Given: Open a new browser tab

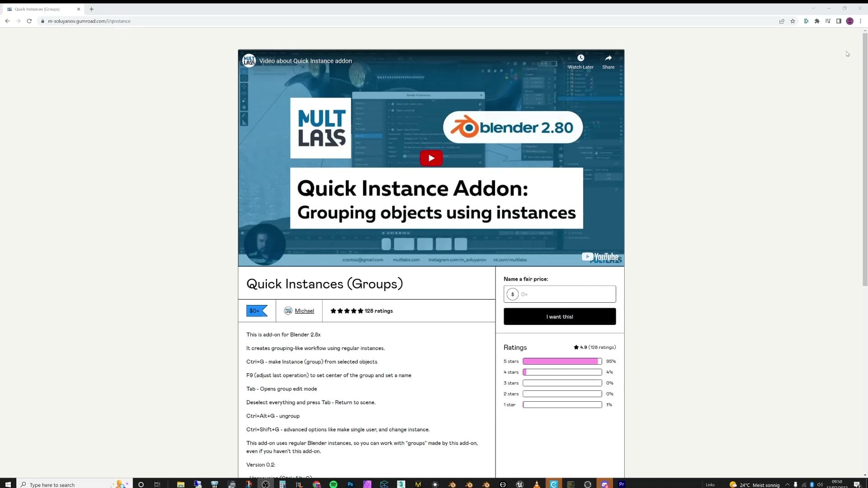Looking at the screenshot, I should tap(91, 9).
